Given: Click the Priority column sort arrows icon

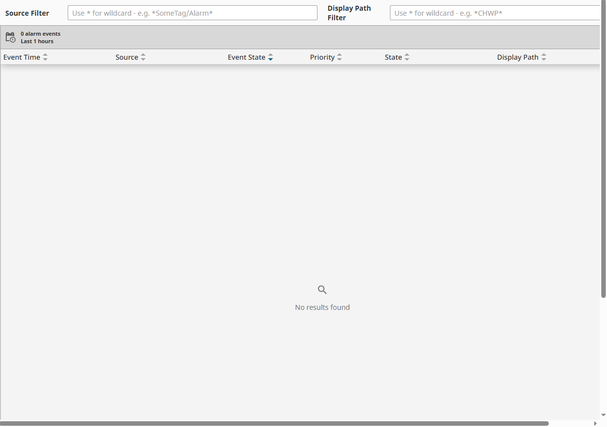Looking at the screenshot, I should pyautogui.click(x=340, y=57).
